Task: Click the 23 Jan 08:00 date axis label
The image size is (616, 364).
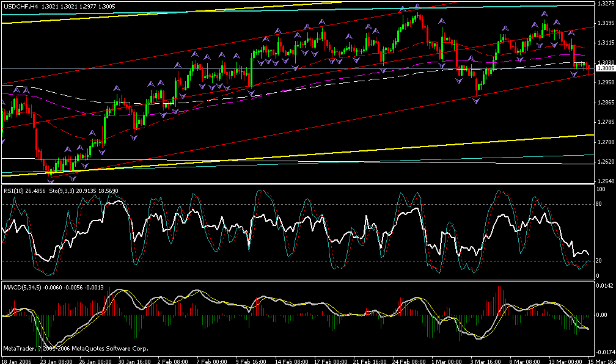Action: (x=58, y=359)
